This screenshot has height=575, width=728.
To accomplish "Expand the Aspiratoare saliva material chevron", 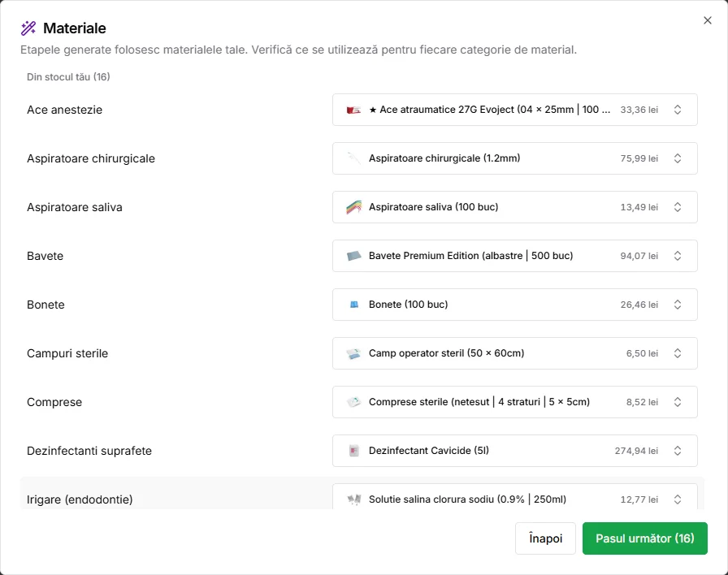I will click(x=678, y=207).
